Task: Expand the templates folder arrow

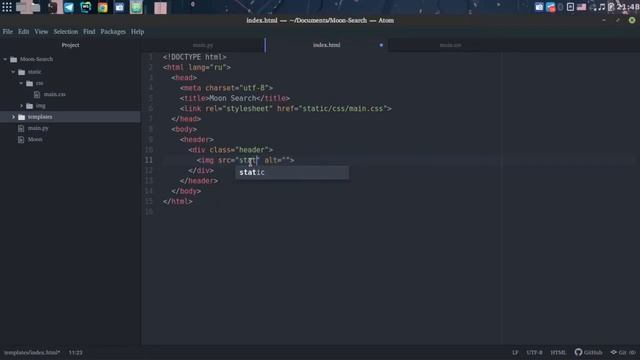Action: click(x=13, y=117)
